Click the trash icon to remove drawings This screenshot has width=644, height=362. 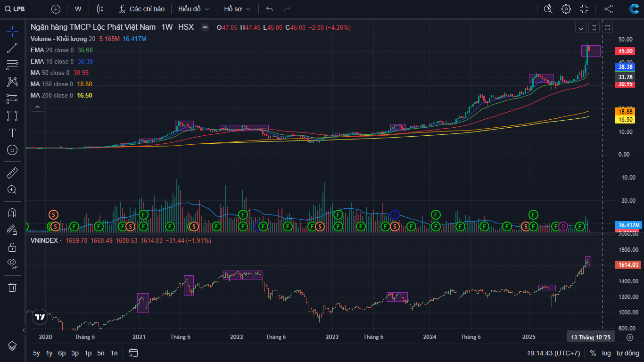(x=12, y=287)
